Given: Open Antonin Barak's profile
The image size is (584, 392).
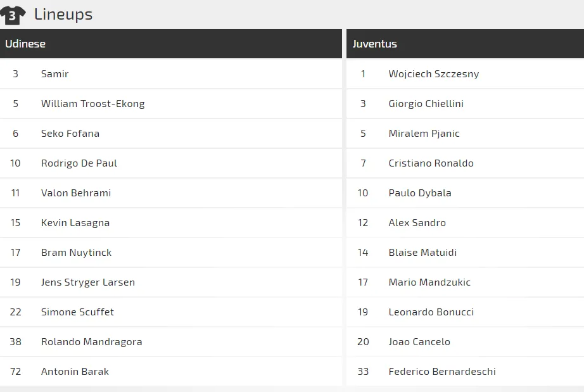Looking at the screenshot, I should [75, 371].
